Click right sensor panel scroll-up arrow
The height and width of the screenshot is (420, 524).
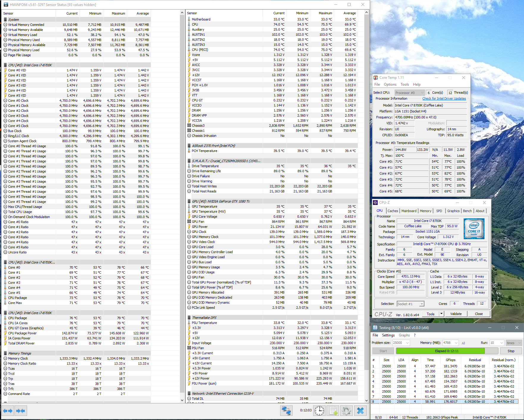point(367,12)
